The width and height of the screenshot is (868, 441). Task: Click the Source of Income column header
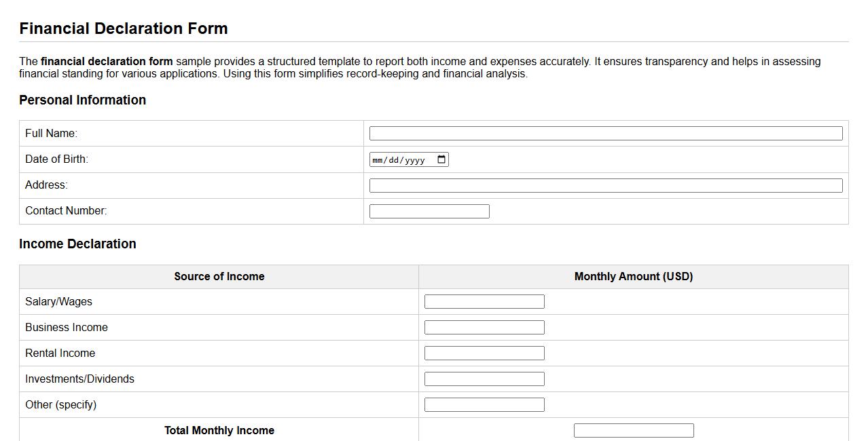[x=219, y=276]
